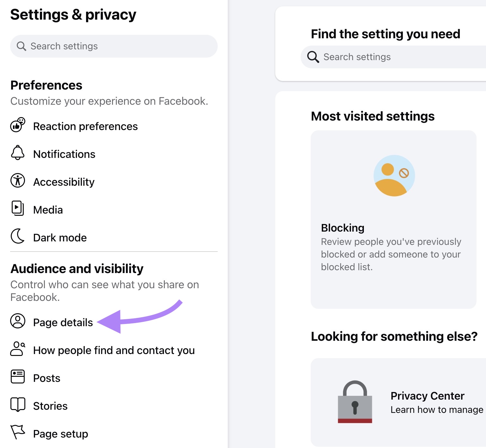
Task: Click the Accessibility person icon
Action: (17, 181)
